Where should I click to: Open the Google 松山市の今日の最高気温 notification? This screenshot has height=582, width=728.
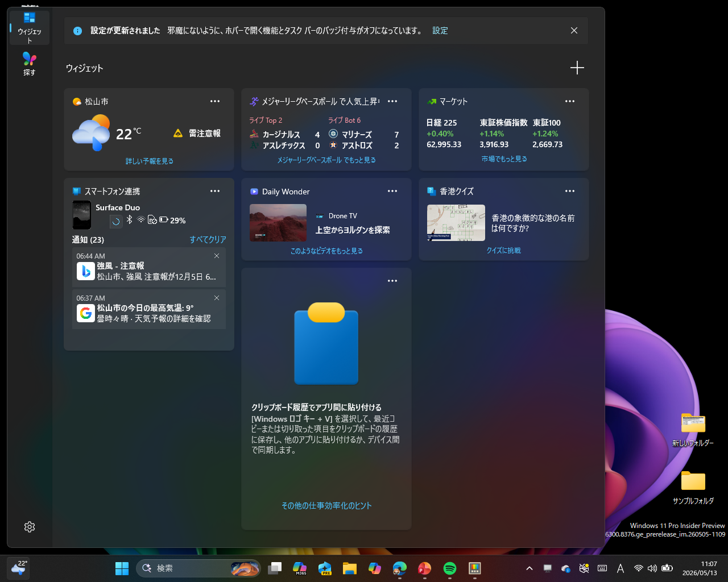coord(149,309)
